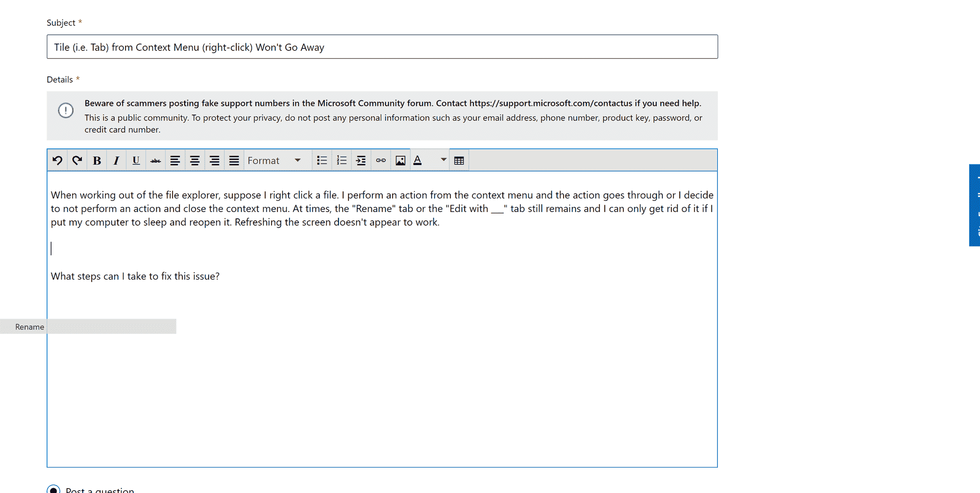Place cursor in the Details text area
This screenshot has height=493, width=980.
tap(382, 319)
